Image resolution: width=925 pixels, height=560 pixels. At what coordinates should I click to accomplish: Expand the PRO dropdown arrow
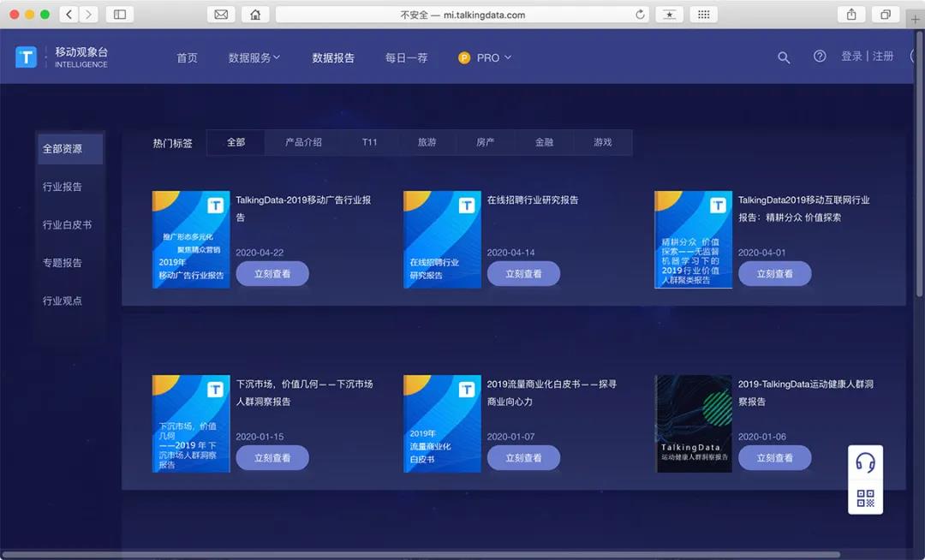tap(507, 57)
